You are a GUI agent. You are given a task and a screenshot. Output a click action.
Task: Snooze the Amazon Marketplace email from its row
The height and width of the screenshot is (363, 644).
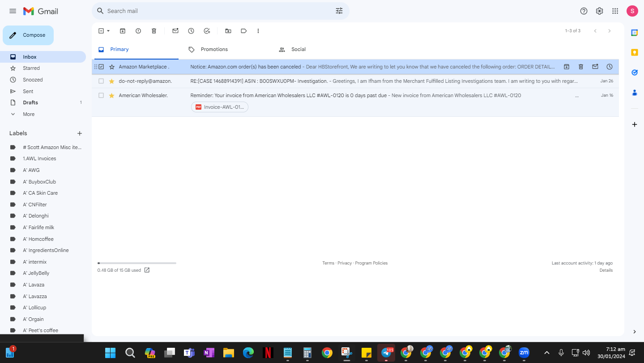610,67
